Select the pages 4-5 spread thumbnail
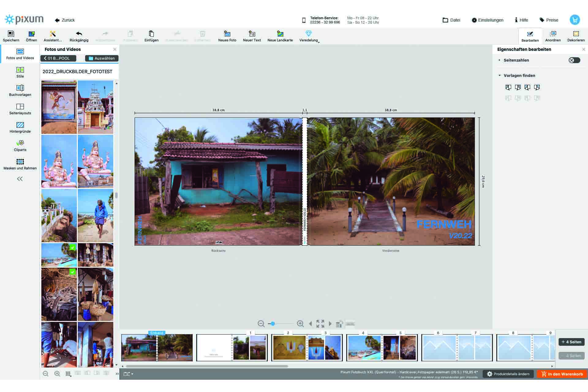 (382, 348)
